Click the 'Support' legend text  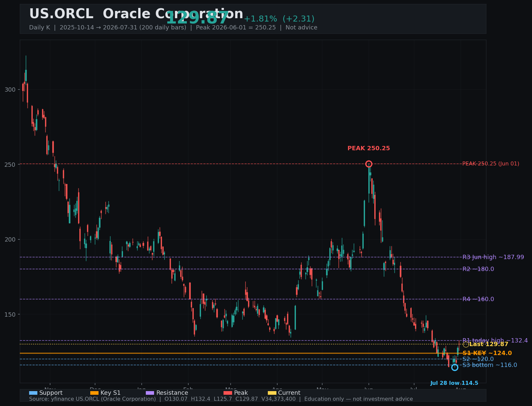coord(51,393)
